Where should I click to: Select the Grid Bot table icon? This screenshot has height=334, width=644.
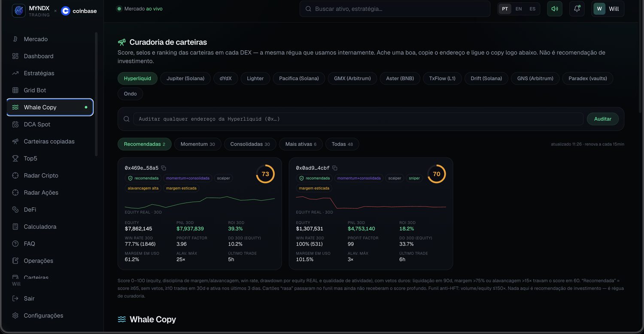[15, 90]
